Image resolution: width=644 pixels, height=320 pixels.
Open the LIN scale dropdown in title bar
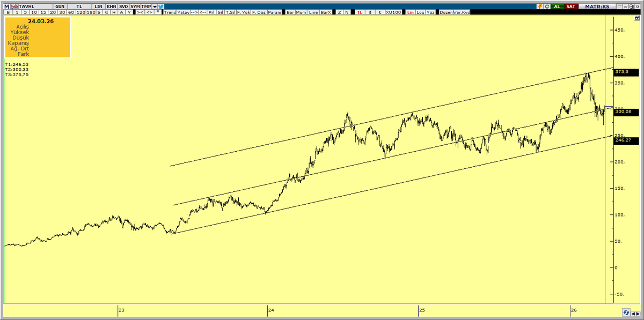click(98, 6)
